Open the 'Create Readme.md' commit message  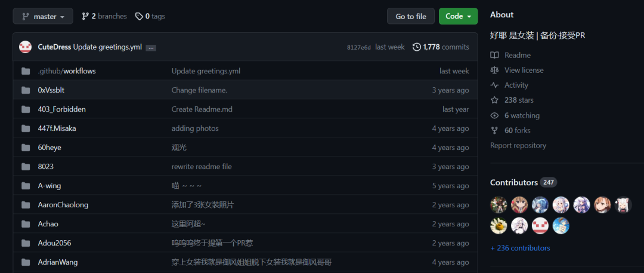[x=202, y=109]
